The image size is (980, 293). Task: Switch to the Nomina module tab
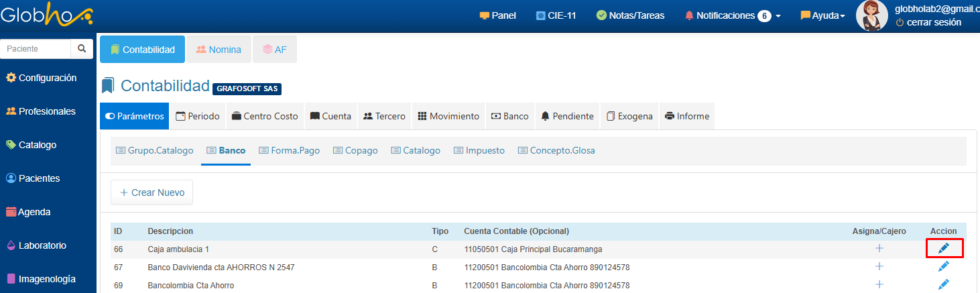(x=219, y=50)
